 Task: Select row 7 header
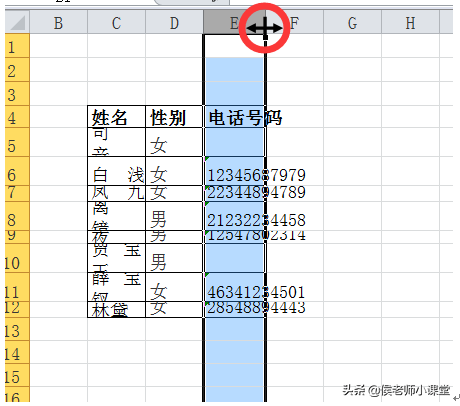[x=17, y=193]
